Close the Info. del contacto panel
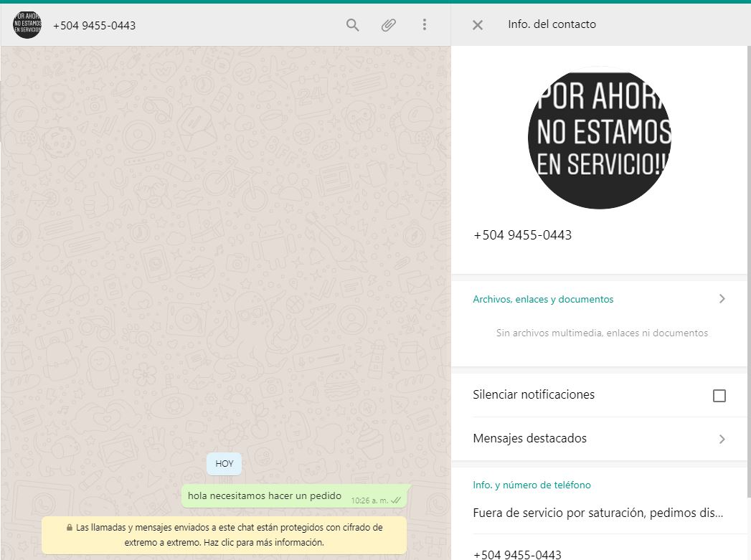751x560 pixels. [x=478, y=25]
